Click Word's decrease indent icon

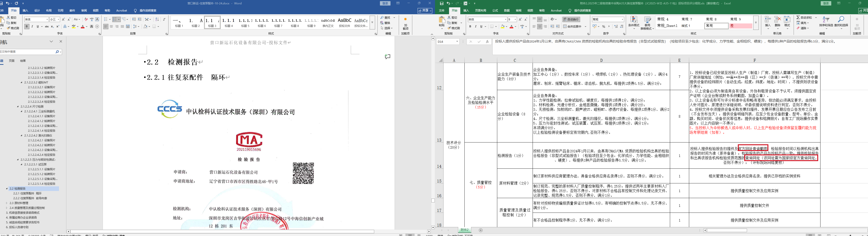134,19
